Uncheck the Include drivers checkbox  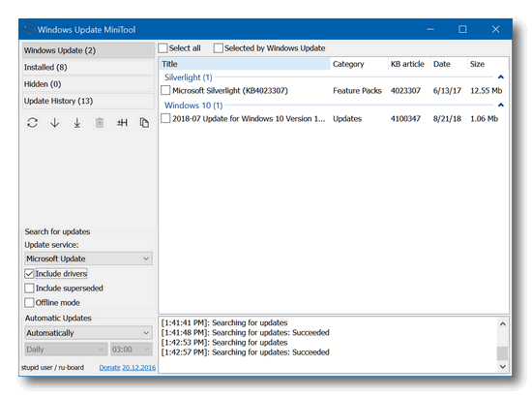click(x=30, y=274)
